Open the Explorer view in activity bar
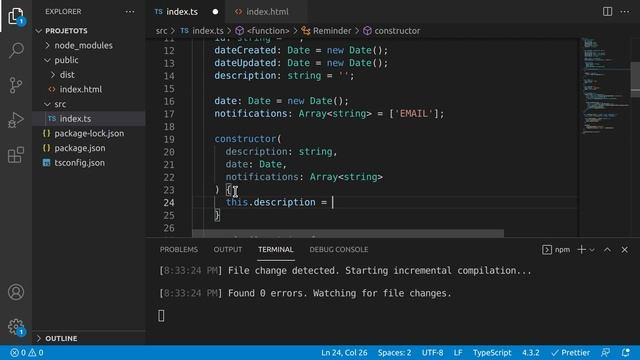The height and width of the screenshot is (360, 640). tap(16, 16)
